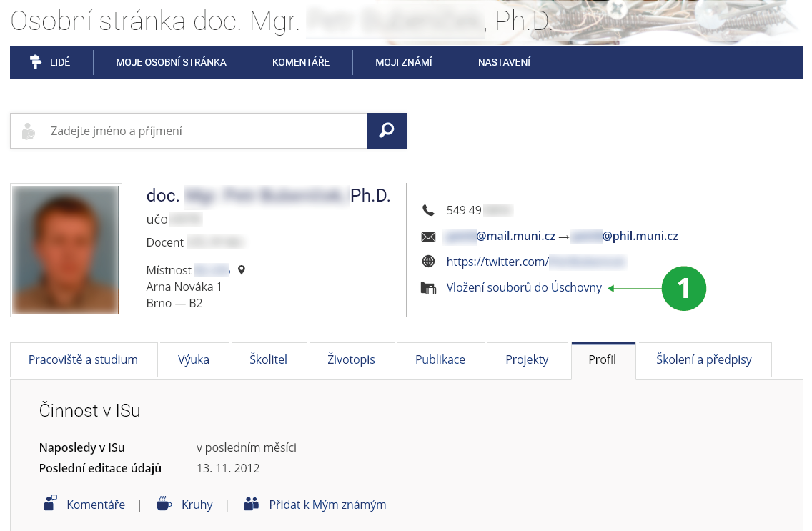This screenshot has height=531, width=812.
Task: Click the magnifier search button
Action: tap(386, 131)
